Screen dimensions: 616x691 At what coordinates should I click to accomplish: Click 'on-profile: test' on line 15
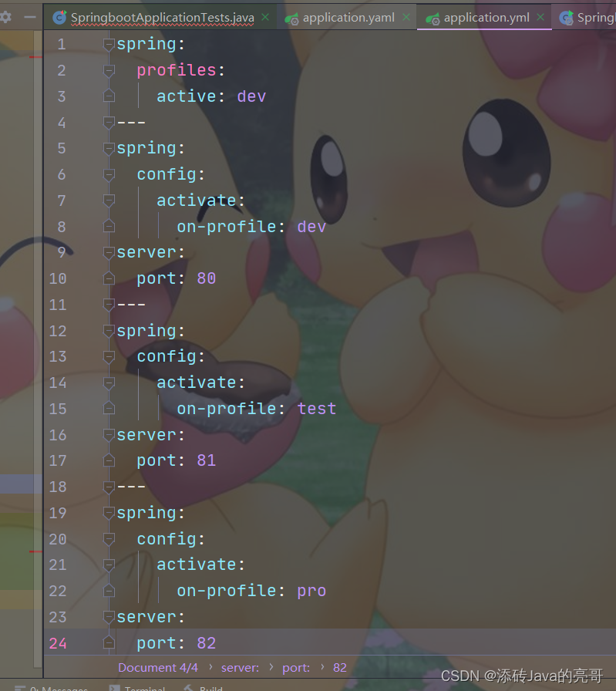coord(257,409)
